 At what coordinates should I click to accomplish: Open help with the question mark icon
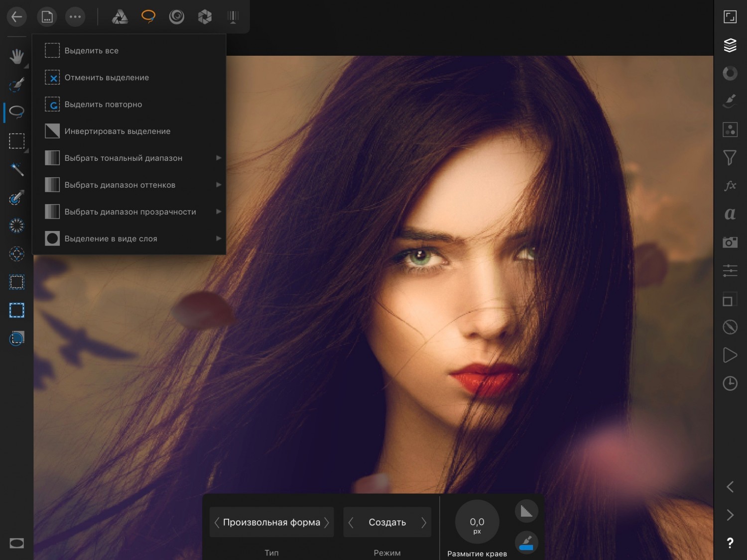730,543
